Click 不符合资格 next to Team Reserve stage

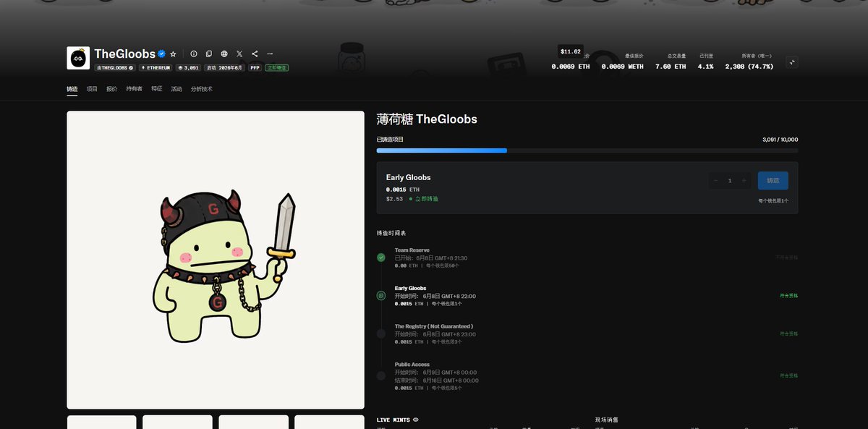pos(787,257)
